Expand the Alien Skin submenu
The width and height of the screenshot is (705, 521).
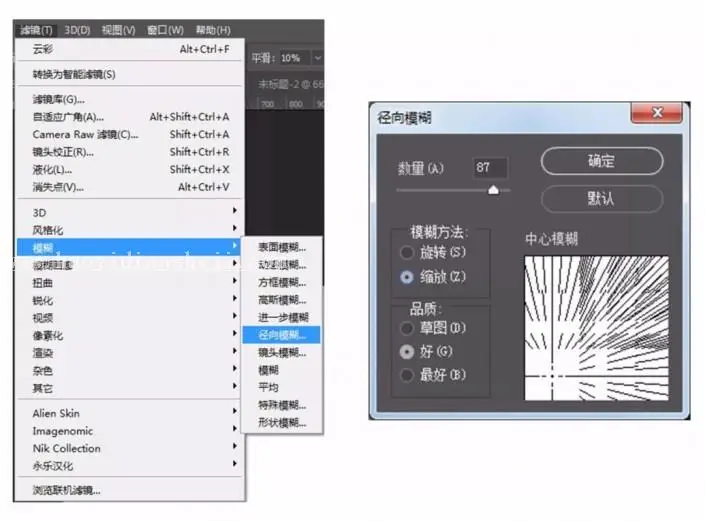coord(130,413)
